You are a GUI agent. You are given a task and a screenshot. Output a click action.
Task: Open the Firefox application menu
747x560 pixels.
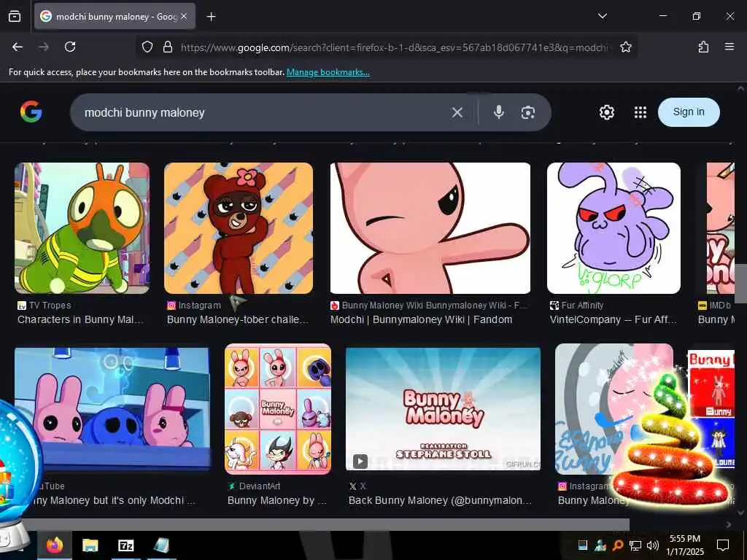coord(729,47)
